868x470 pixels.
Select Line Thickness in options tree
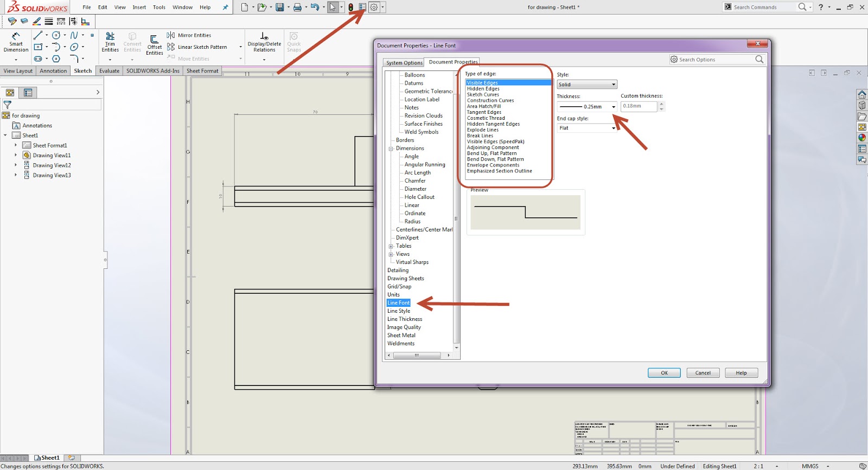tap(405, 319)
